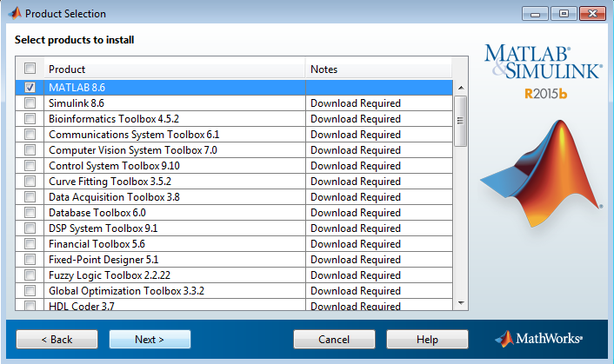Select the Simulink 8.6 product name
This screenshot has width=614, height=364.
click(x=77, y=103)
